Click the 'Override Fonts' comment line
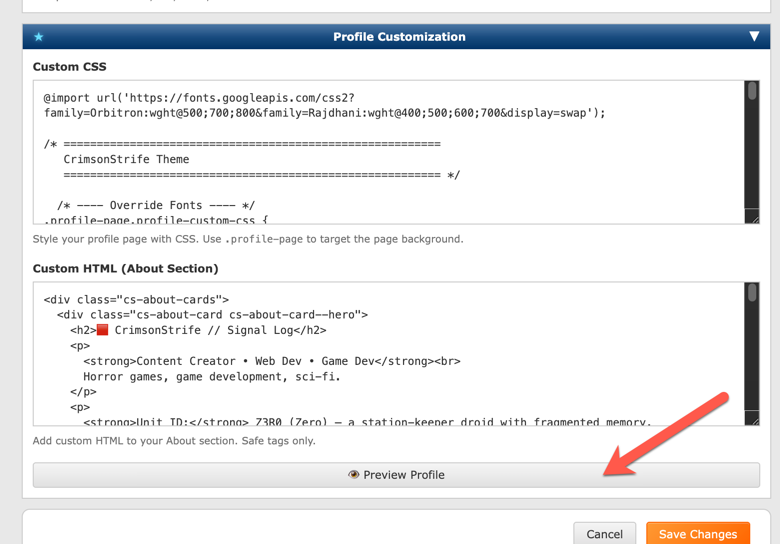Viewport: 780px width, 544px height. click(156, 205)
